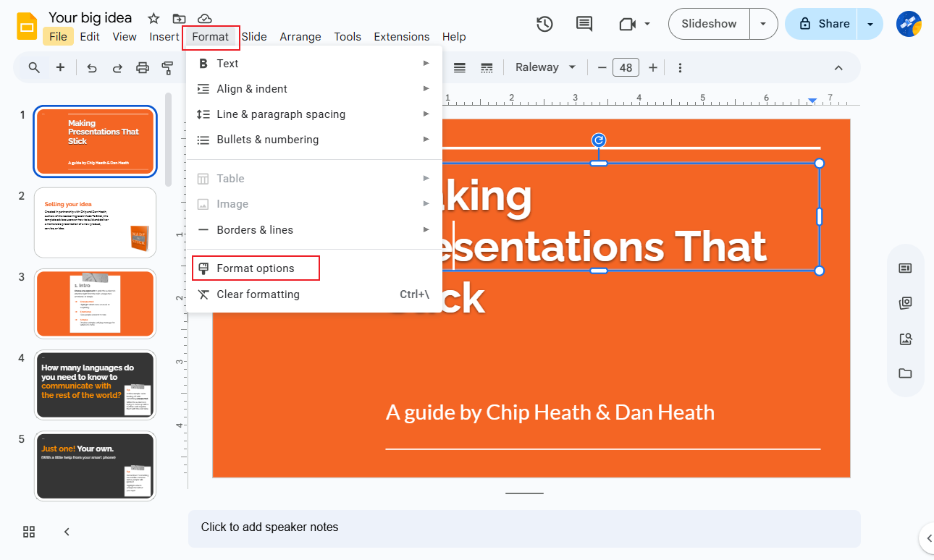Image resolution: width=934 pixels, height=560 pixels.
Task: Open version history with the clock icon
Action: point(544,23)
